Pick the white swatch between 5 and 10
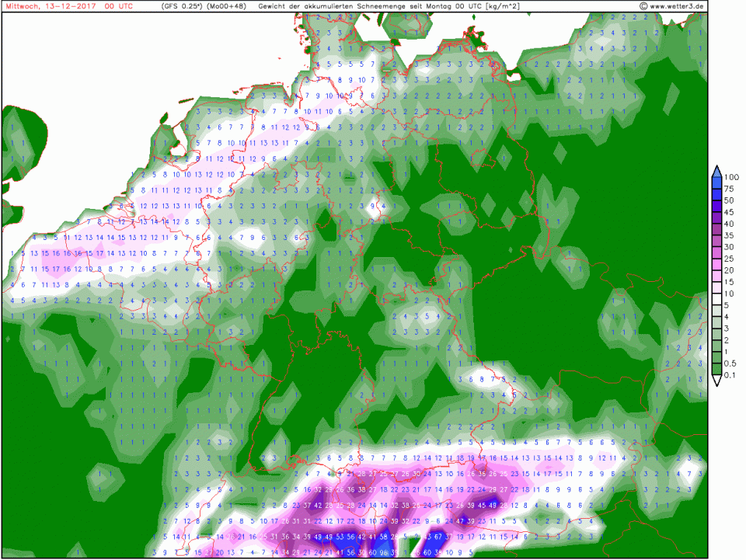 [x=716, y=299]
